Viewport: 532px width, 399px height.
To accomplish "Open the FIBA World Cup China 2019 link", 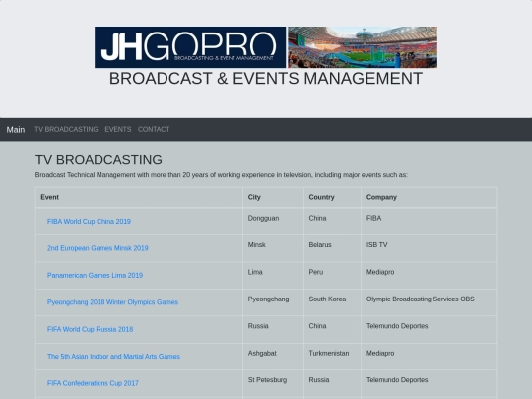I will 89,222.
